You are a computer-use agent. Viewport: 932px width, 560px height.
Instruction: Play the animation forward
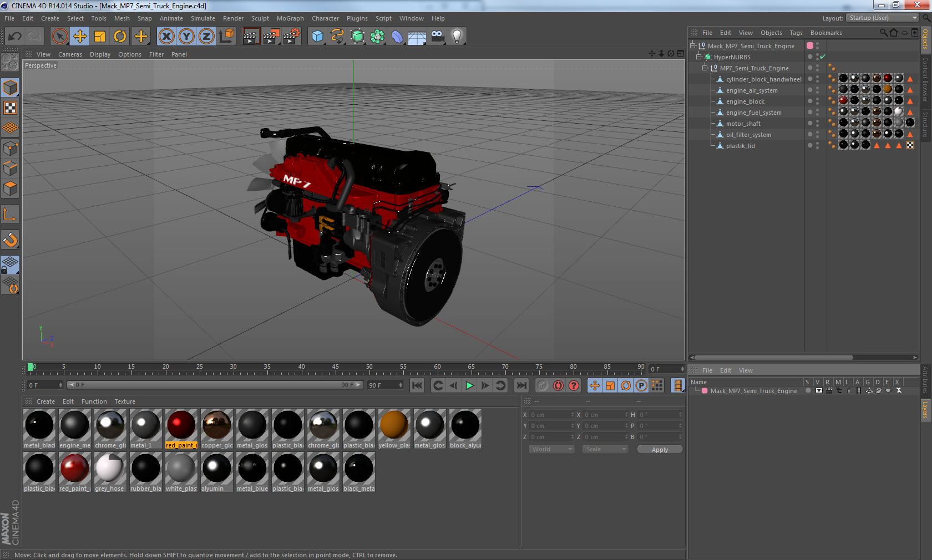point(469,385)
